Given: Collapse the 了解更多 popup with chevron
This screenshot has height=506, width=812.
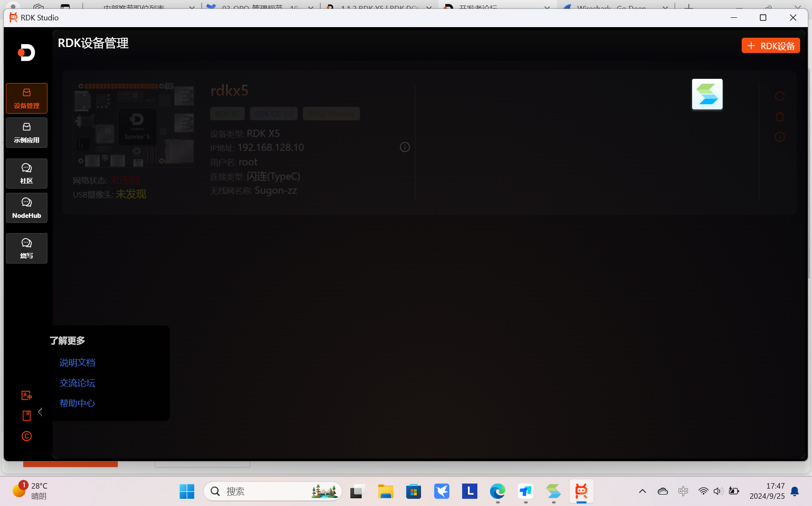Looking at the screenshot, I should (40, 412).
